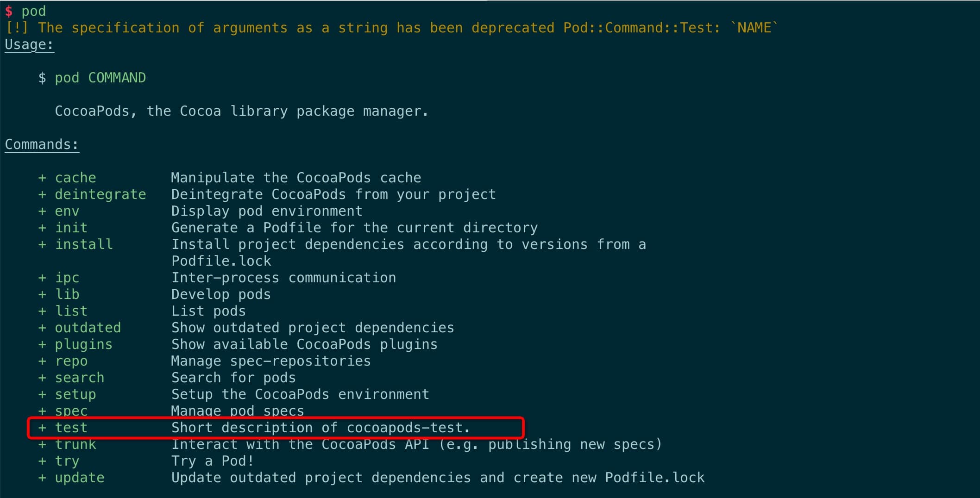Click 'Manage spec-repositories' description

(271, 361)
